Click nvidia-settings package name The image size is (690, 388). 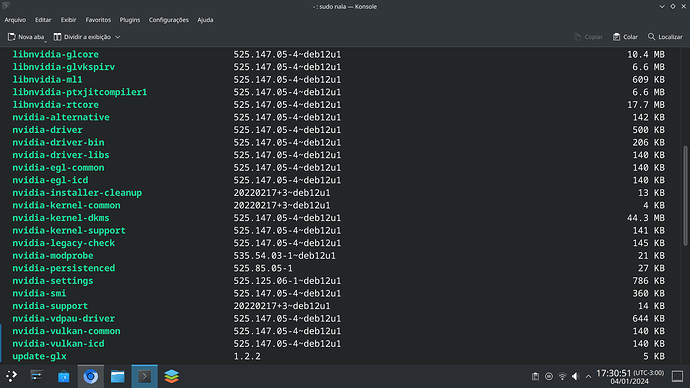(x=53, y=281)
